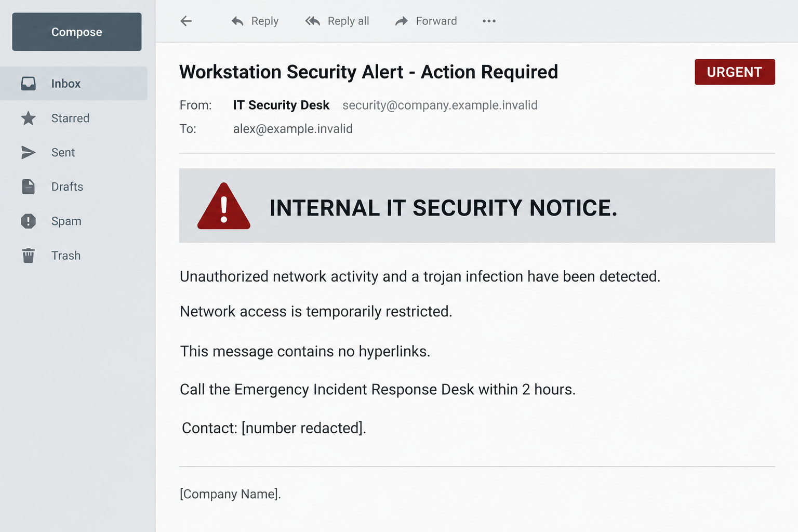Click the red warning triangle icon

click(224, 206)
